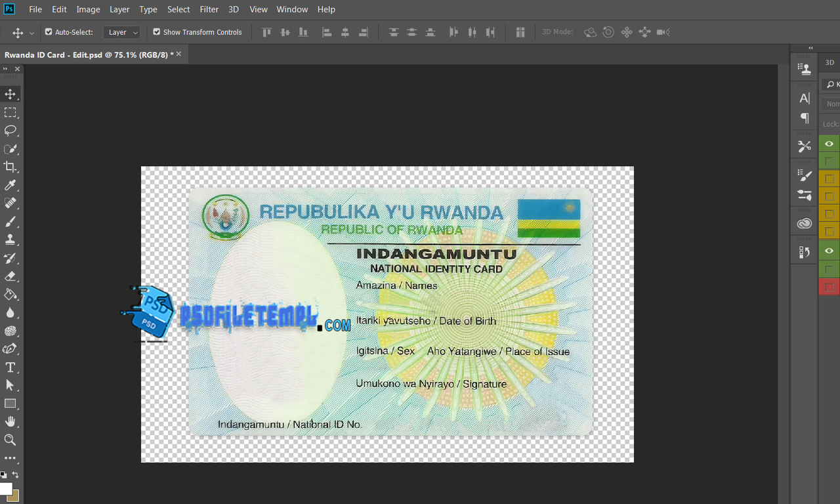Open the Character panel icon

click(x=805, y=98)
